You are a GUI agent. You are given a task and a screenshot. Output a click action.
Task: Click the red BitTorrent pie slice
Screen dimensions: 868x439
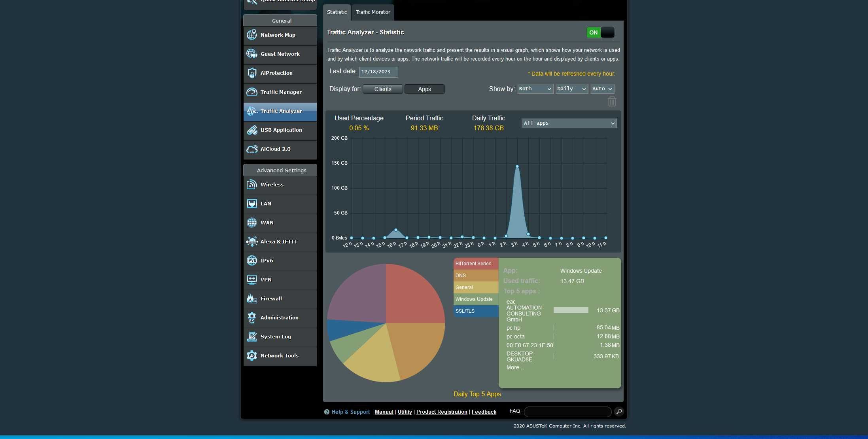[x=411, y=297]
